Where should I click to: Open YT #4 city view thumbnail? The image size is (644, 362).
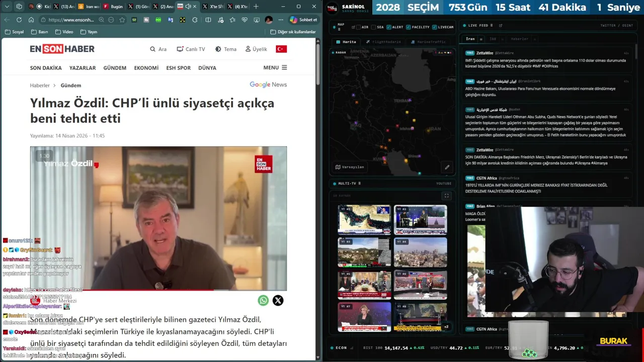421,252
